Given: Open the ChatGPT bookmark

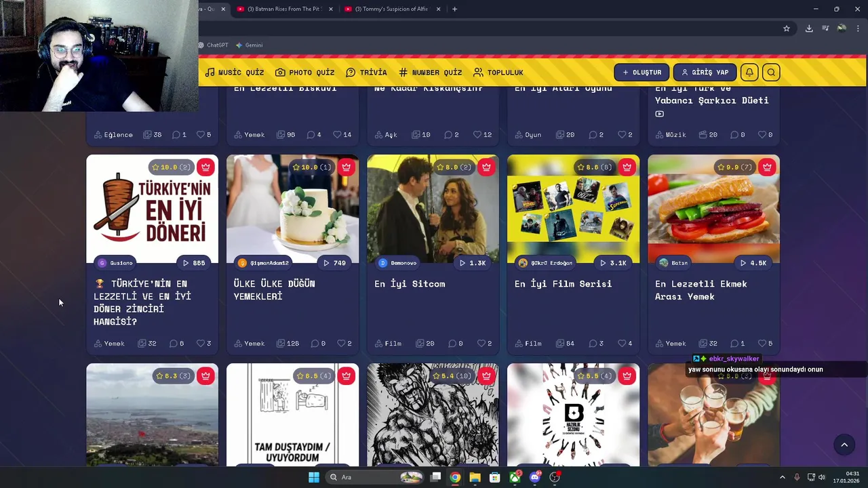Looking at the screenshot, I should (x=213, y=45).
